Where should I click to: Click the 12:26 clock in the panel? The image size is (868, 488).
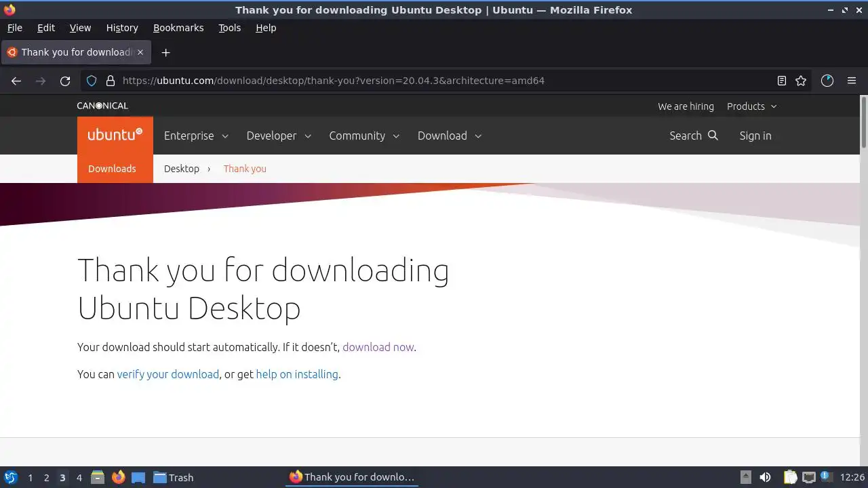tap(852, 477)
